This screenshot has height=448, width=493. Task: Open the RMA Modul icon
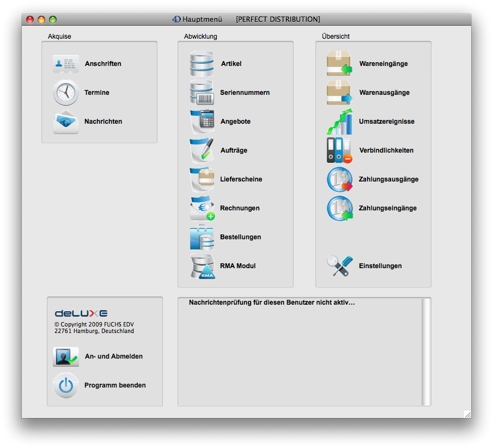tap(202, 266)
